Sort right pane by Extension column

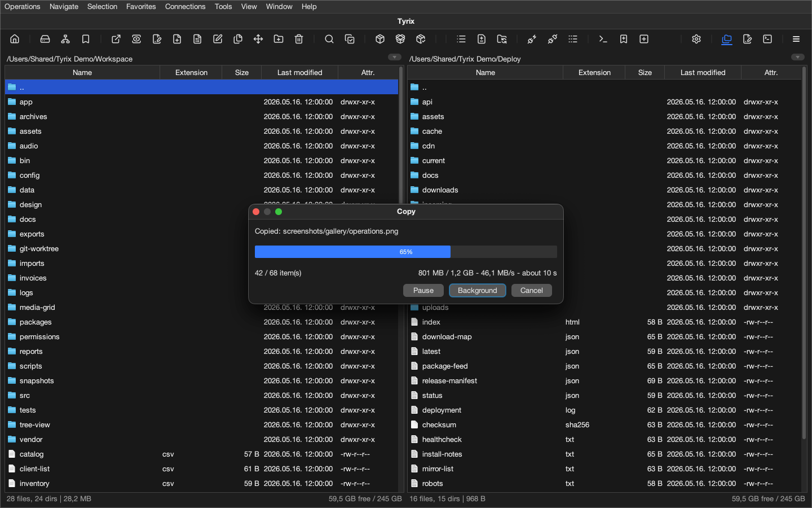tap(594, 72)
